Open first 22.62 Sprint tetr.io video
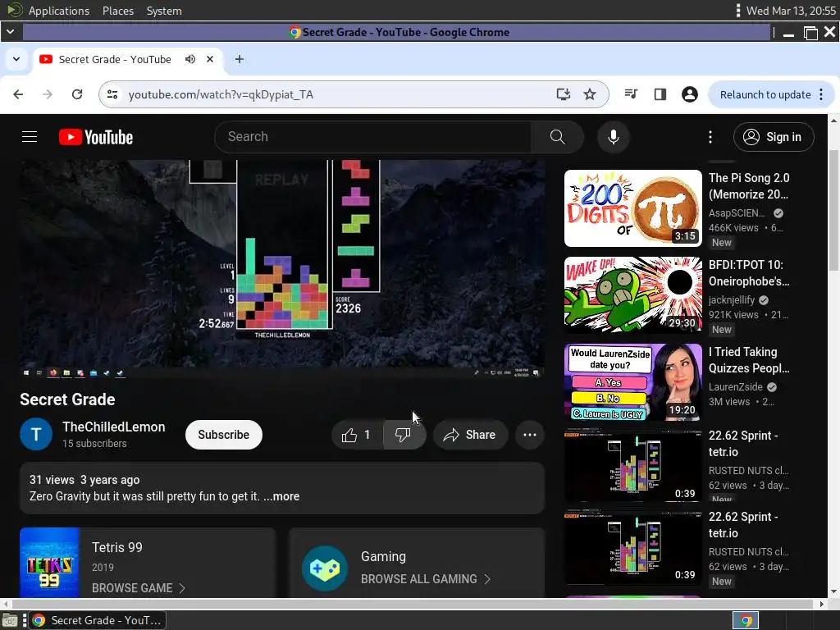 (x=632, y=466)
